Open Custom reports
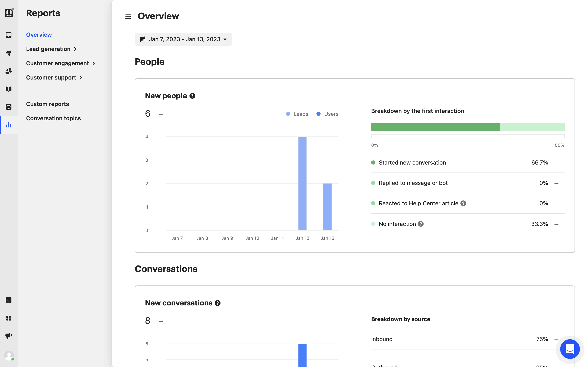This screenshot has width=588, height=367. coord(47,104)
